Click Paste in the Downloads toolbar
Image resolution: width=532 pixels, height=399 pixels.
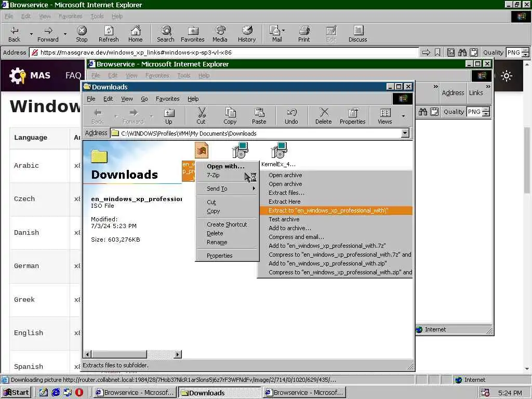(x=259, y=116)
